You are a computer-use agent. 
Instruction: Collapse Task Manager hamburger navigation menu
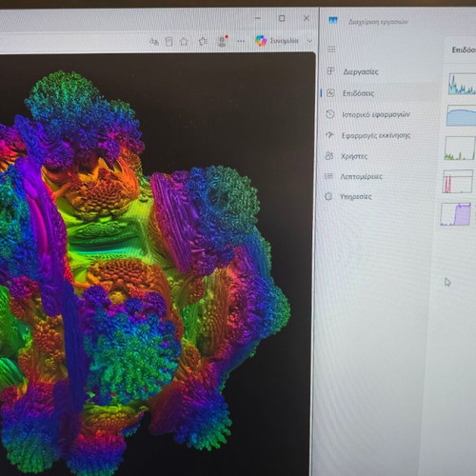point(331,50)
